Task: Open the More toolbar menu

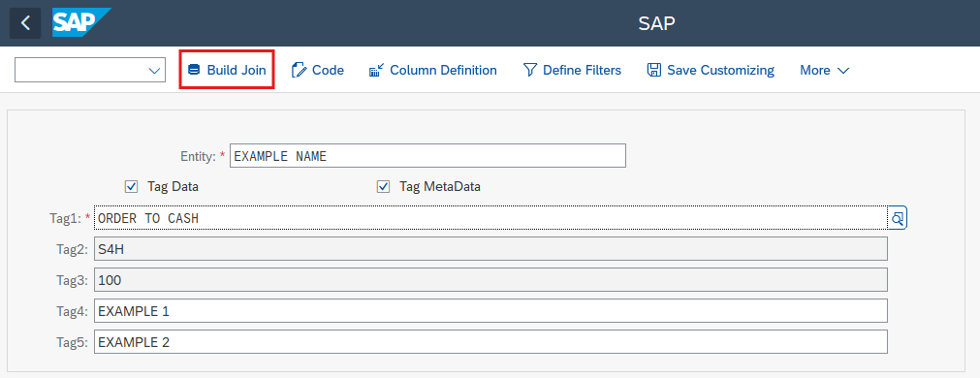Action: 824,70
